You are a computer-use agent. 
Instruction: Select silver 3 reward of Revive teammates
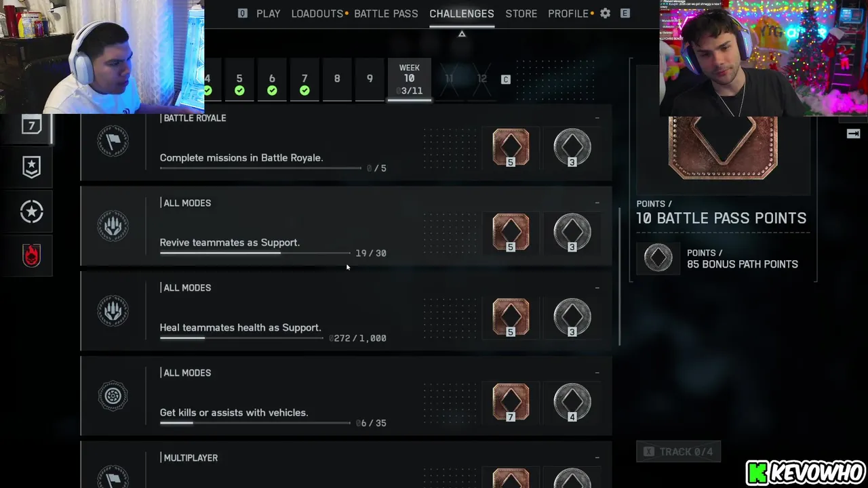[572, 232]
